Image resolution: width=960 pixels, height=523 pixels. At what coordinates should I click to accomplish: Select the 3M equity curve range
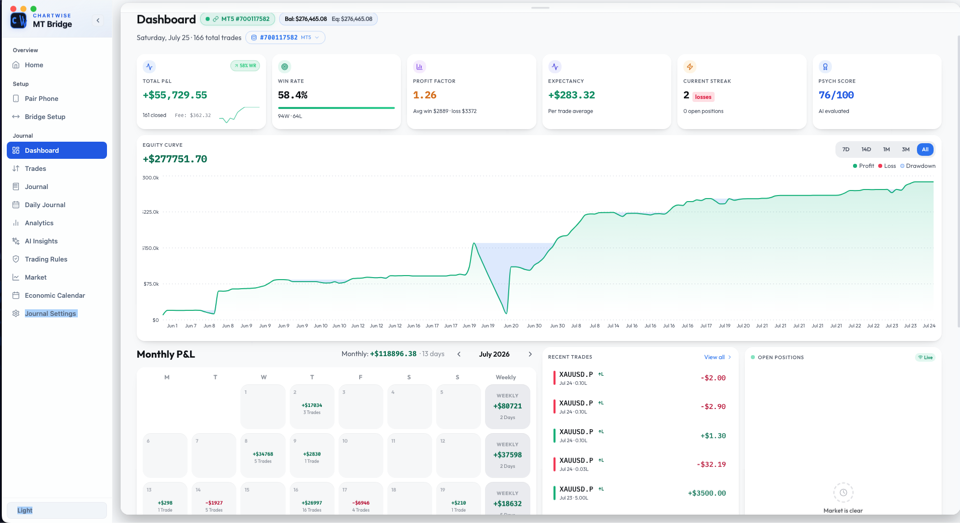pyautogui.click(x=906, y=149)
